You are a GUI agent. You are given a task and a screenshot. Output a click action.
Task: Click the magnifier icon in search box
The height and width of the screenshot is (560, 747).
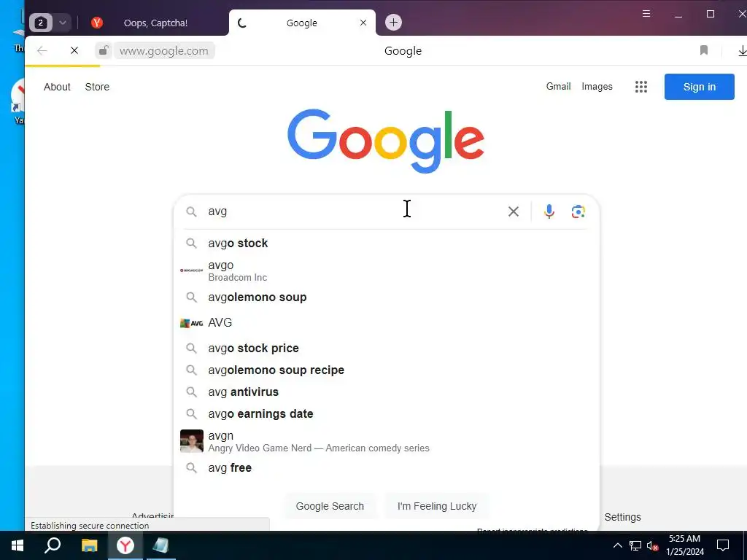pyautogui.click(x=192, y=211)
